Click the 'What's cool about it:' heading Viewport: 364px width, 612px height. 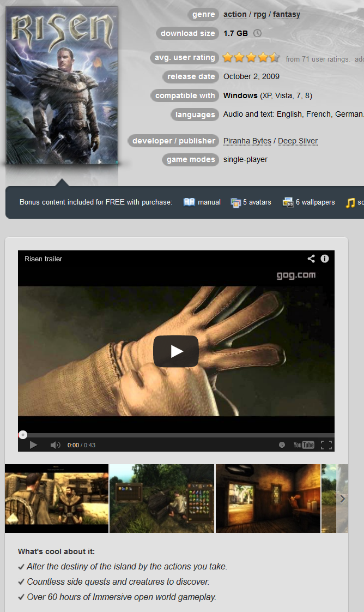point(57,551)
